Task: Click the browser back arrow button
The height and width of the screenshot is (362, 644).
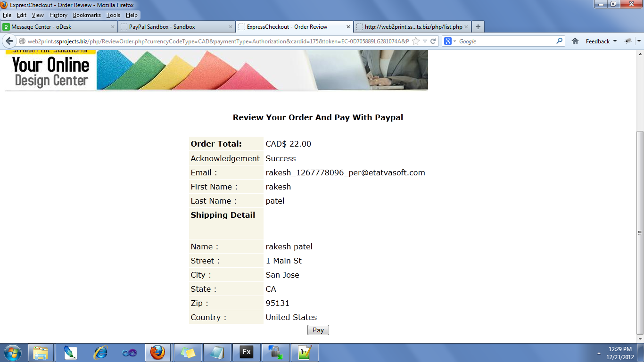Action: point(9,41)
